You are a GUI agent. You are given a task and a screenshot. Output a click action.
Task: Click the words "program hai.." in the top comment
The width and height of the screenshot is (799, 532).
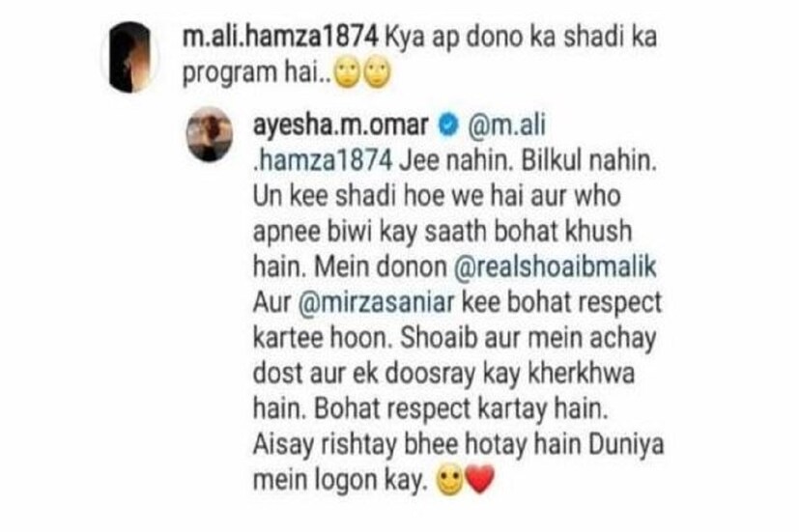pos(257,73)
